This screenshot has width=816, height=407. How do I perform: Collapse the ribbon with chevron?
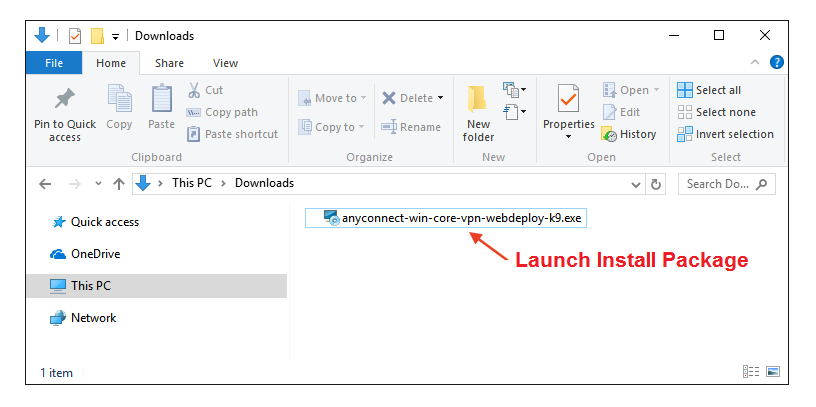(755, 62)
